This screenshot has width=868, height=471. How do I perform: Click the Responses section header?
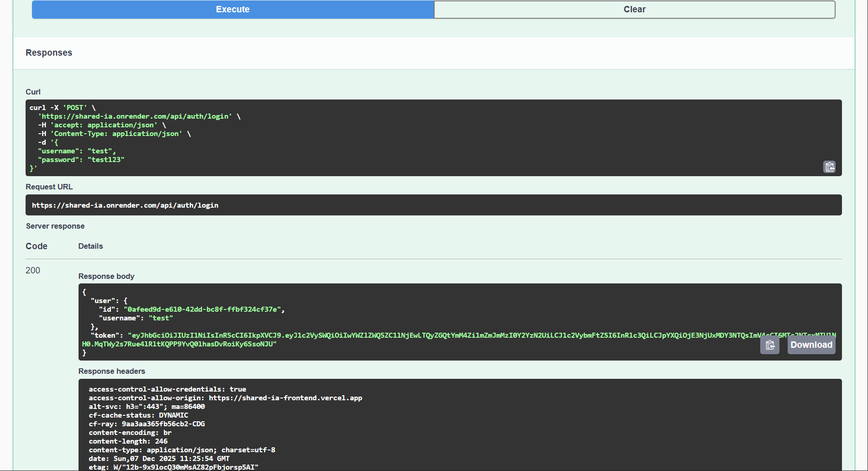click(x=49, y=52)
